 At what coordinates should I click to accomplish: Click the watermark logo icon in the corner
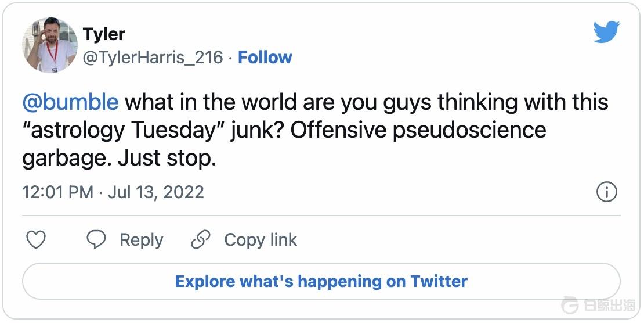click(570, 306)
